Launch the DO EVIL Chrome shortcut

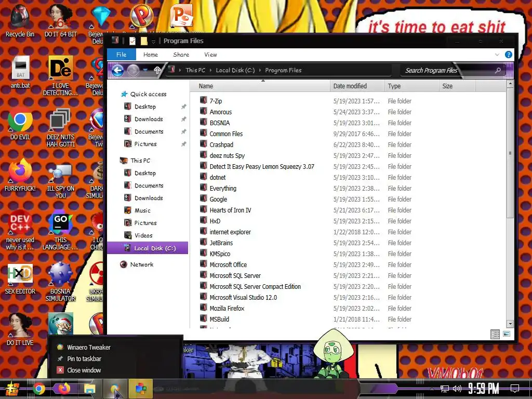20,124
